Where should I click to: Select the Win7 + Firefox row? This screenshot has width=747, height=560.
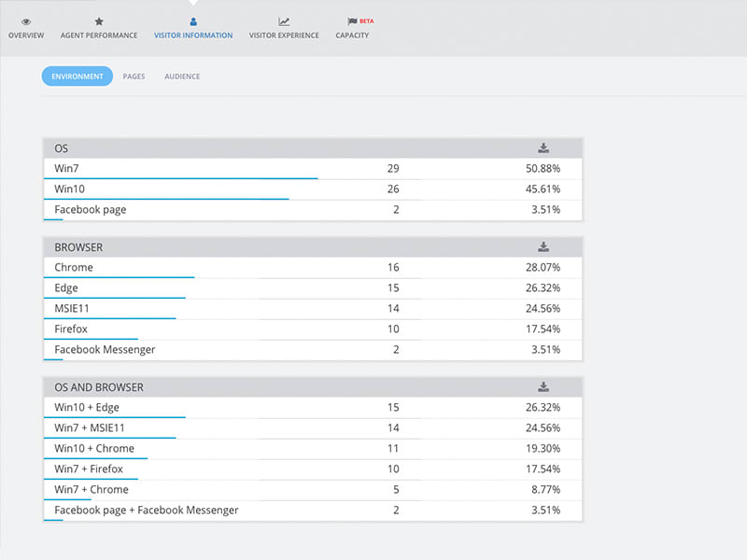pos(313,469)
